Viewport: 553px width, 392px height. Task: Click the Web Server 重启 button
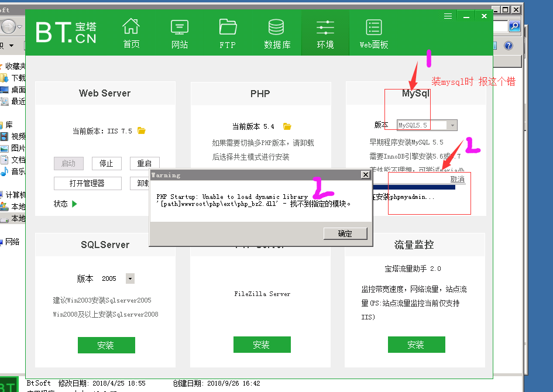(x=145, y=164)
